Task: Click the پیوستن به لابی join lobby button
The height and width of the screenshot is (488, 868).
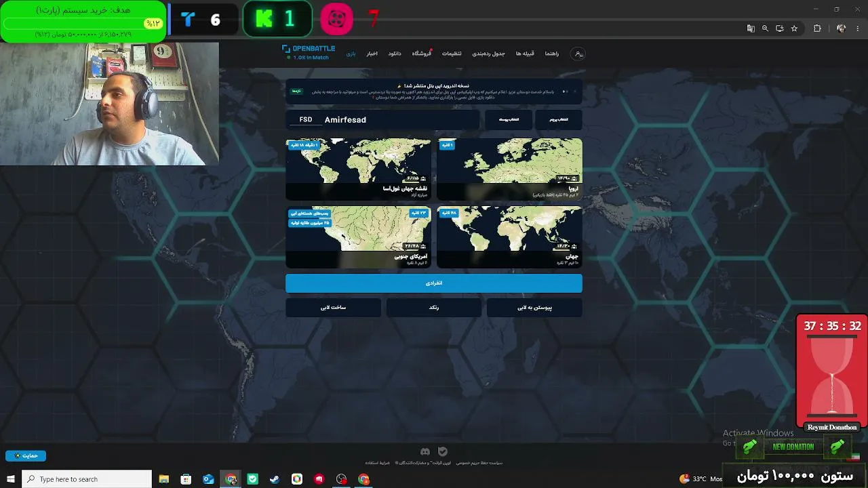Action: [534, 308]
